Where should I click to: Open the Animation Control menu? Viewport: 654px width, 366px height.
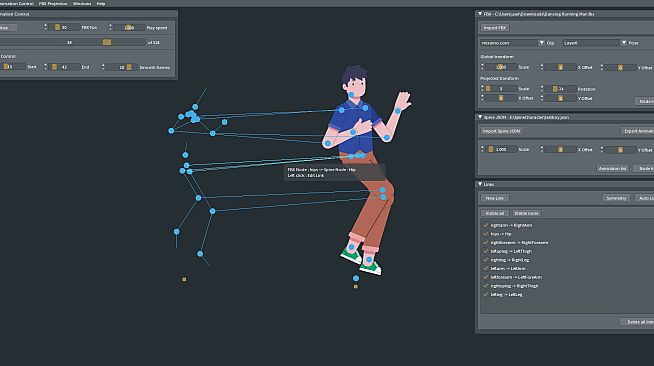point(17,3)
